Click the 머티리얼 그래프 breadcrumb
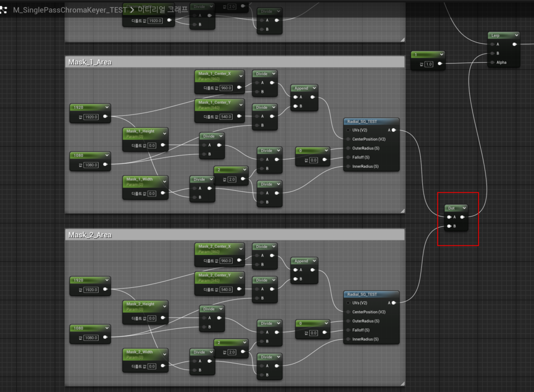 (163, 9)
